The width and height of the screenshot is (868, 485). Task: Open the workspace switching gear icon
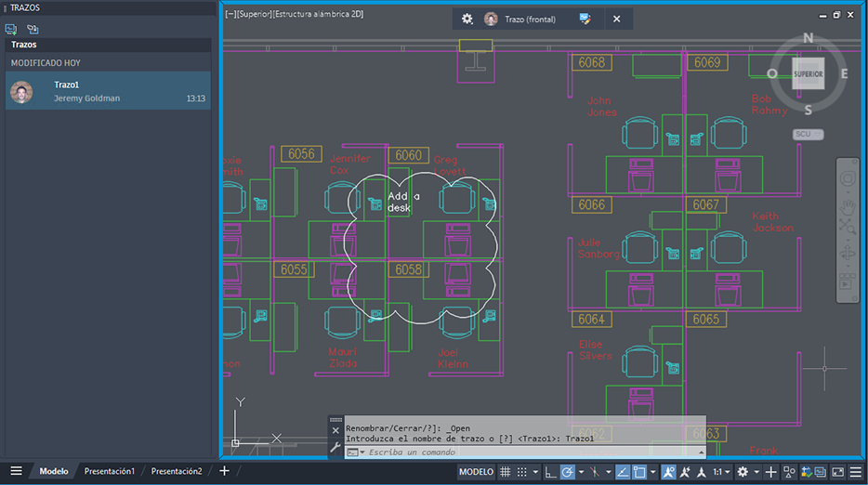(x=743, y=472)
